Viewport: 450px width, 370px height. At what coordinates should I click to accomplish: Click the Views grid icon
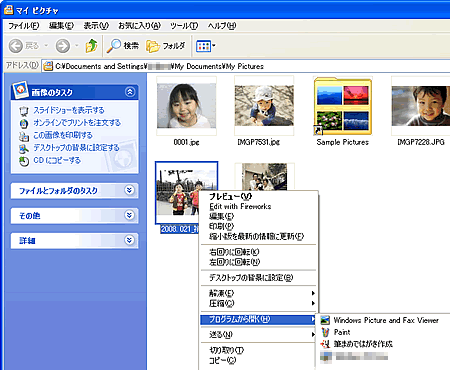pyautogui.click(x=203, y=46)
